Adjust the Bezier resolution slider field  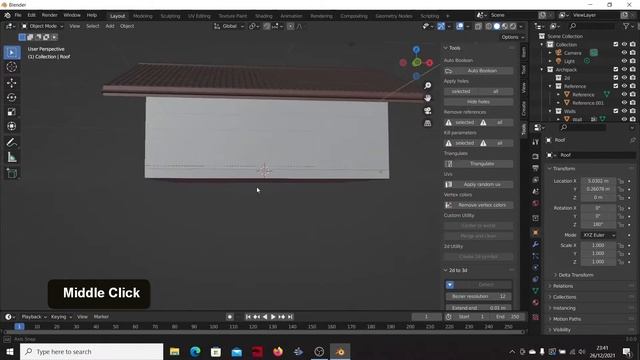tap(479, 296)
